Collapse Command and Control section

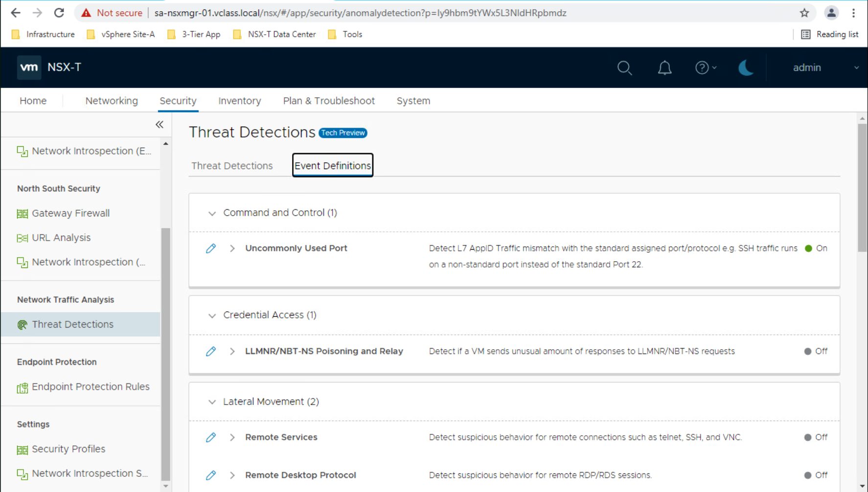coord(212,213)
